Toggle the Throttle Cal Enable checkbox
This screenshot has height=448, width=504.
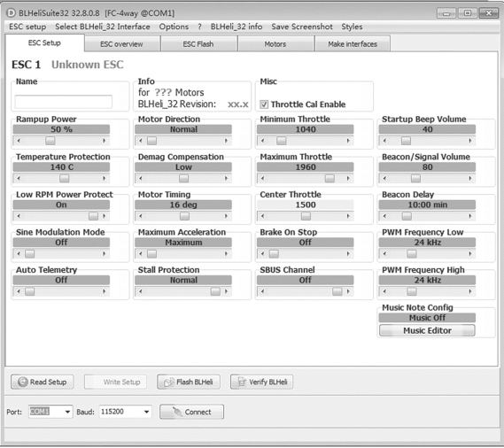[x=264, y=104]
